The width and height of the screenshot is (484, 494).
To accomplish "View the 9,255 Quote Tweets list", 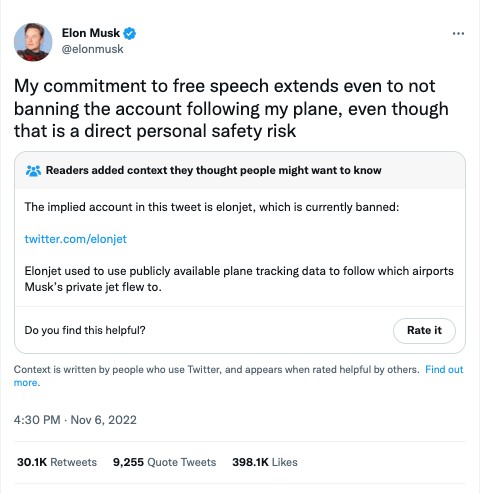I will coord(164,462).
